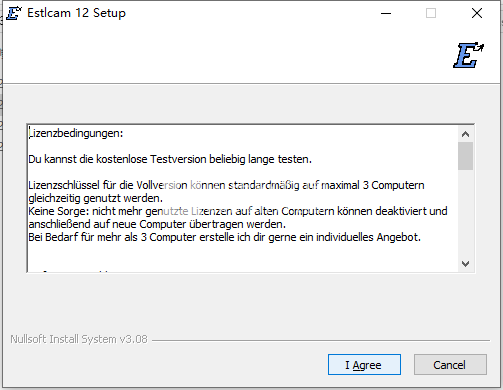Cancel the Estlcam installation
This screenshot has height=390, width=503.
tap(450, 365)
